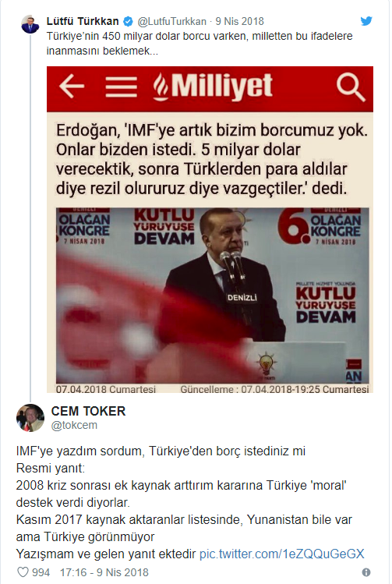Click the Twitter bird logo
The image size is (392, 584).
point(366,21)
